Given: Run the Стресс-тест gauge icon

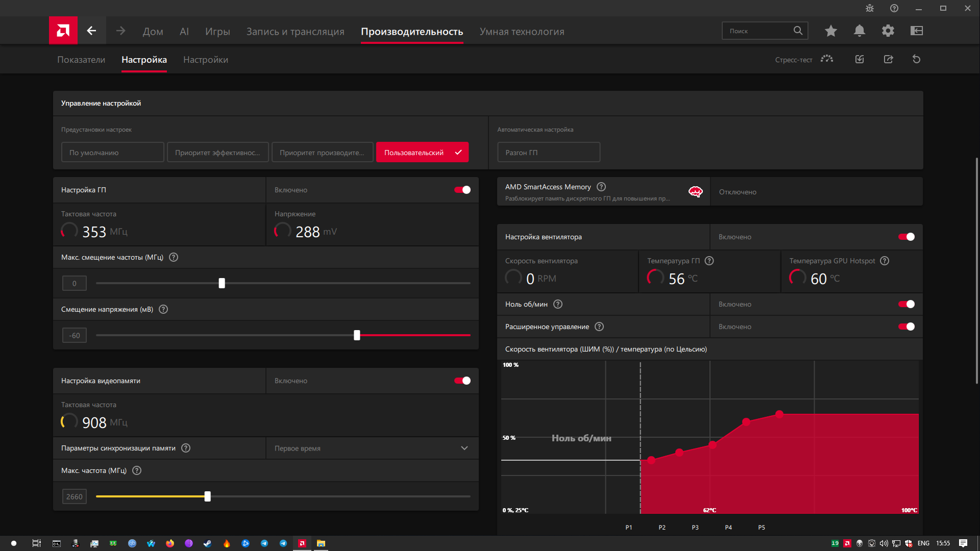Looking at the screenshot, I should click(827, 59).
